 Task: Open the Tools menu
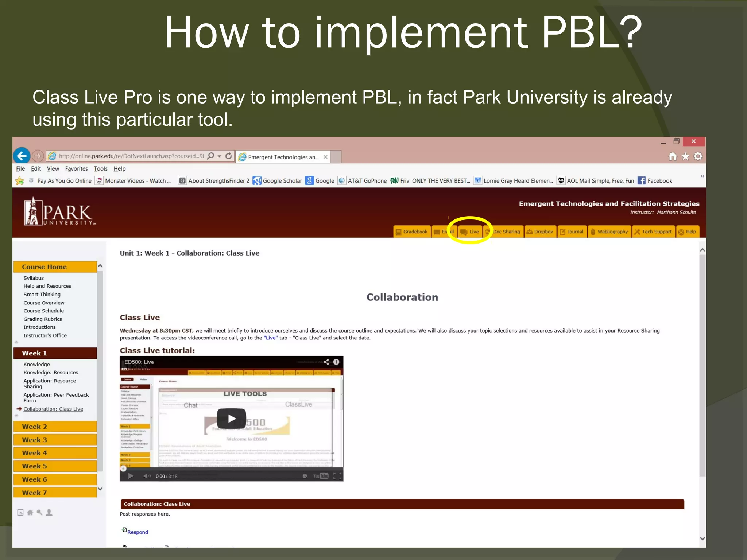pyautogui.click(x=101, y=169)
